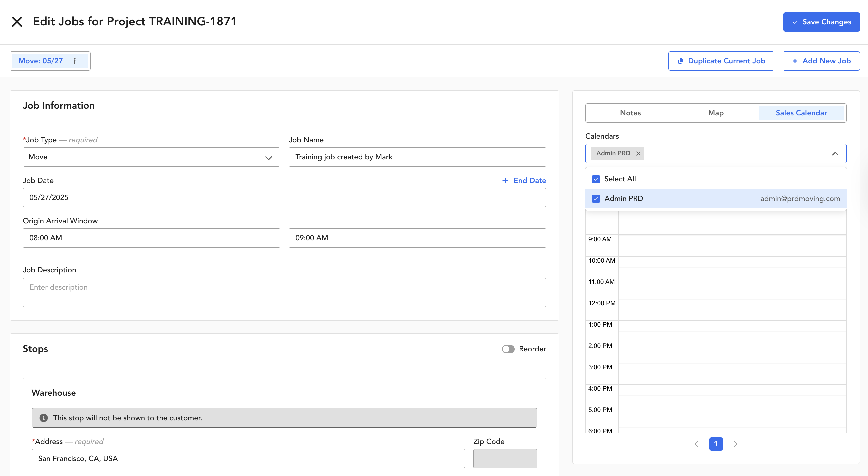868x476 pixels.
Task: Click the Add New Job button
Action: click(821, 61)
